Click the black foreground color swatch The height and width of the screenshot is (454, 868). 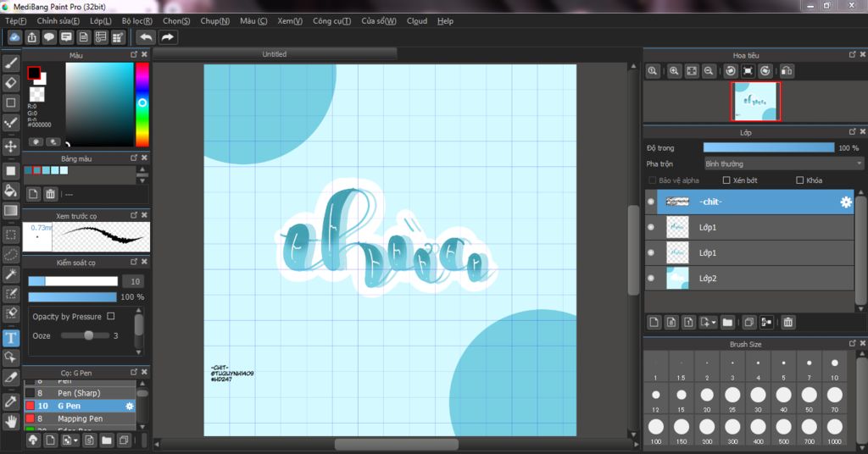[x=34, y=73]
